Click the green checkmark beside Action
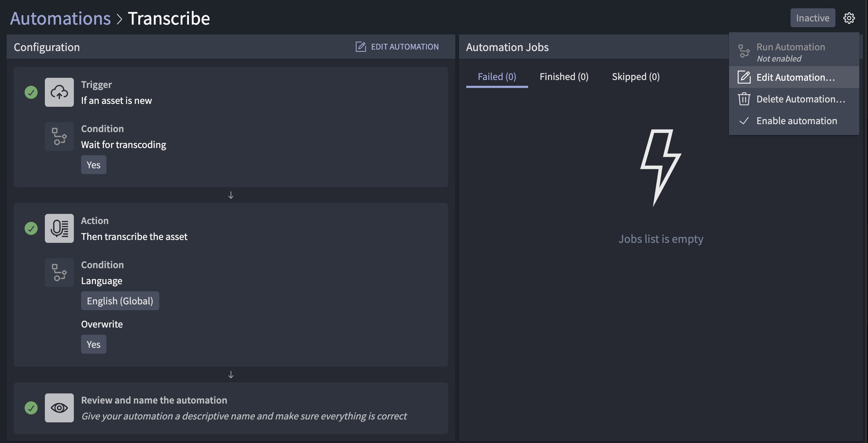The width and height of the screenshot is (868, 443). pyautogui.click(x=31, y=228)
